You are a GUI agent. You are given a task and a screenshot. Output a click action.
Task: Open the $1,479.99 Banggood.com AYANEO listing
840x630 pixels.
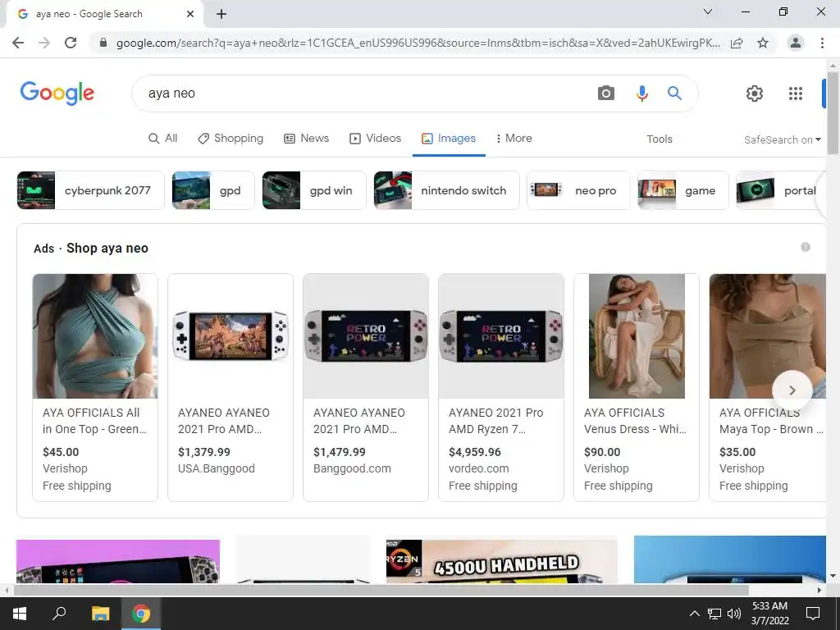(366, 387)
